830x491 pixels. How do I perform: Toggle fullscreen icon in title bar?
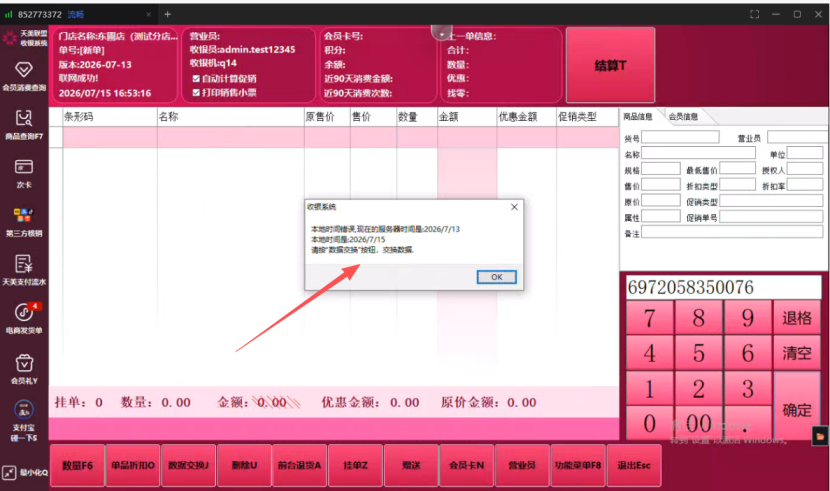pos(754,14)
